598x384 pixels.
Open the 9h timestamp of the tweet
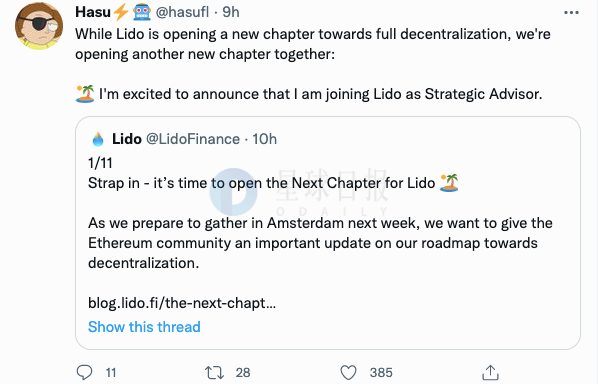pyautogui.click(x=231, y=12)
